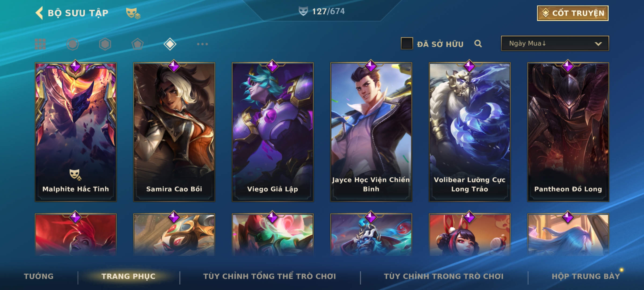The width and height of the screenshot is (644, 290).
Task: Open the three-dots more filters icon
Action: tap(202, 44)
